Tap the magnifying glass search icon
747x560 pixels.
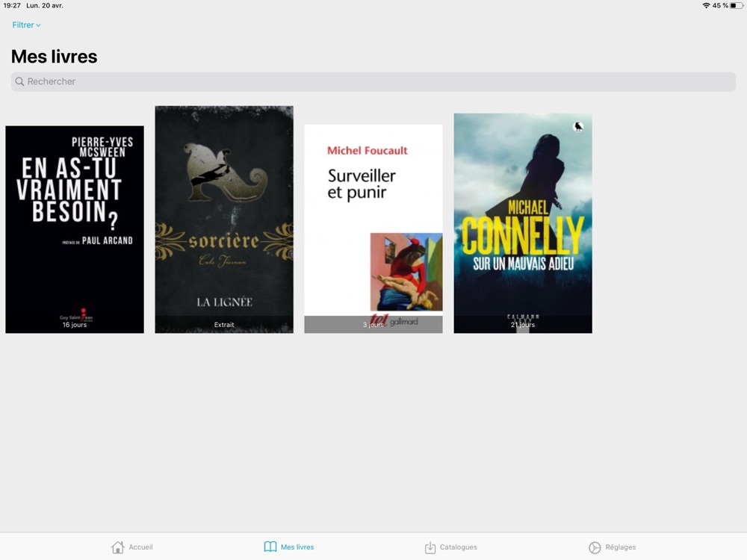(19, 81)
